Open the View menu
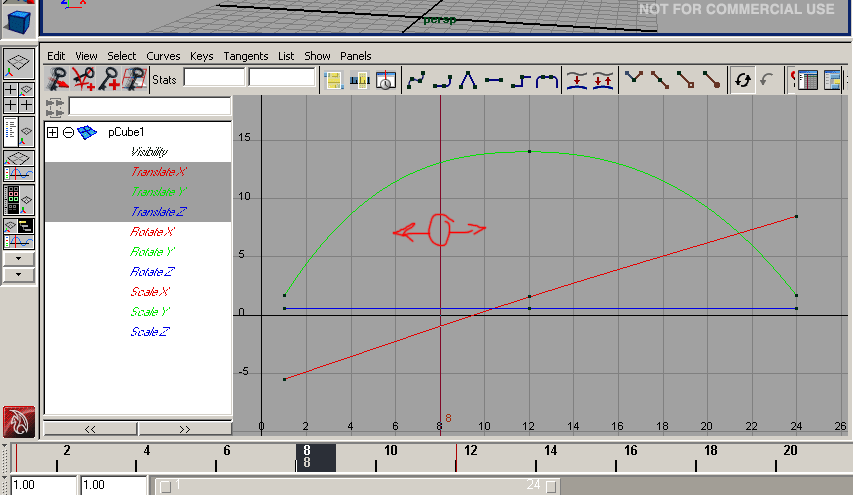853x495 pixels. point(86,56)
